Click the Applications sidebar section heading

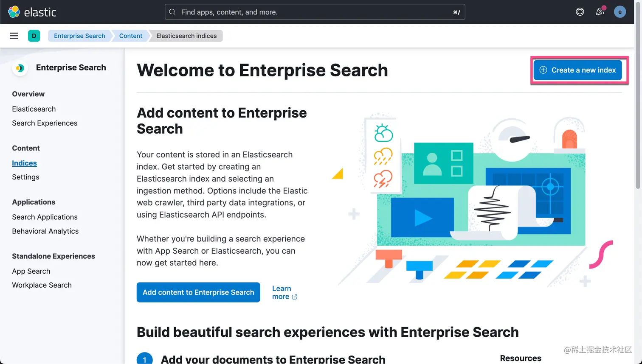point(34,202)
